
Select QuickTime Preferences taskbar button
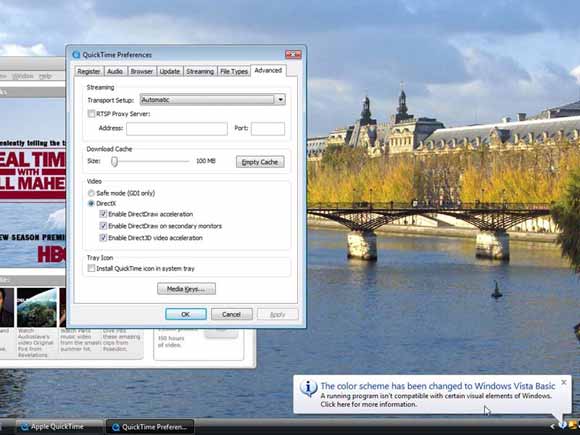click(x=150, y=427)
